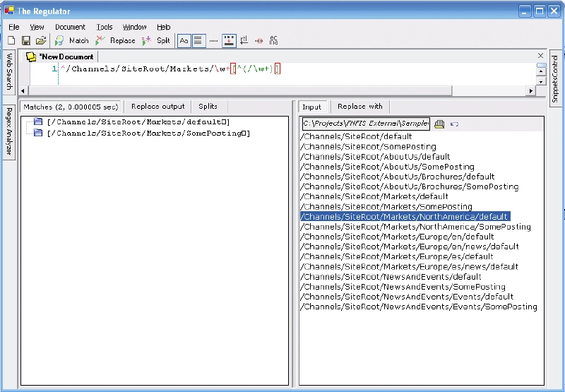Click the browse file icon beside input path
This screenshot has height=392, width=565.
[x=439, y=124]
